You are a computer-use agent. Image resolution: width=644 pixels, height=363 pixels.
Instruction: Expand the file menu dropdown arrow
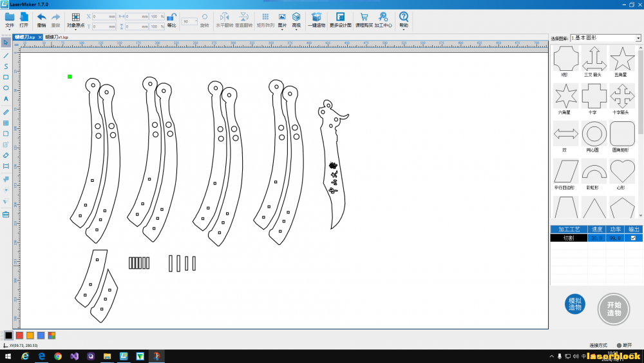click(10, 30)
